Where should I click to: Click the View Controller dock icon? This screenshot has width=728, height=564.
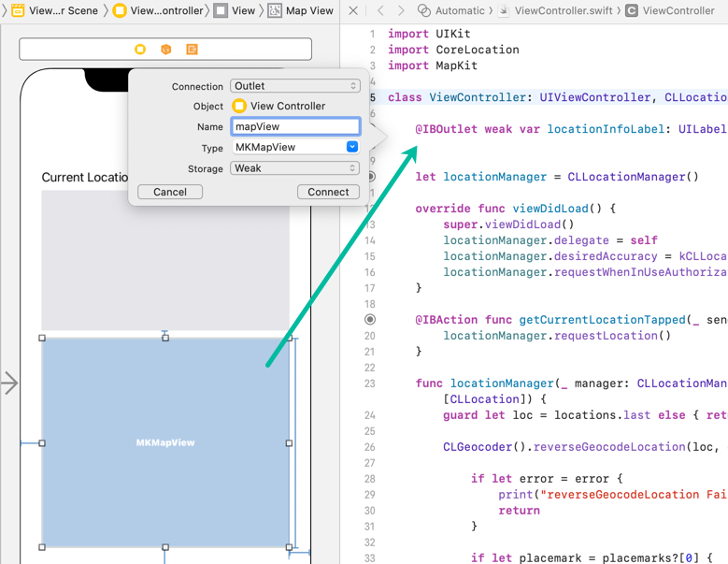click(140, 50)
